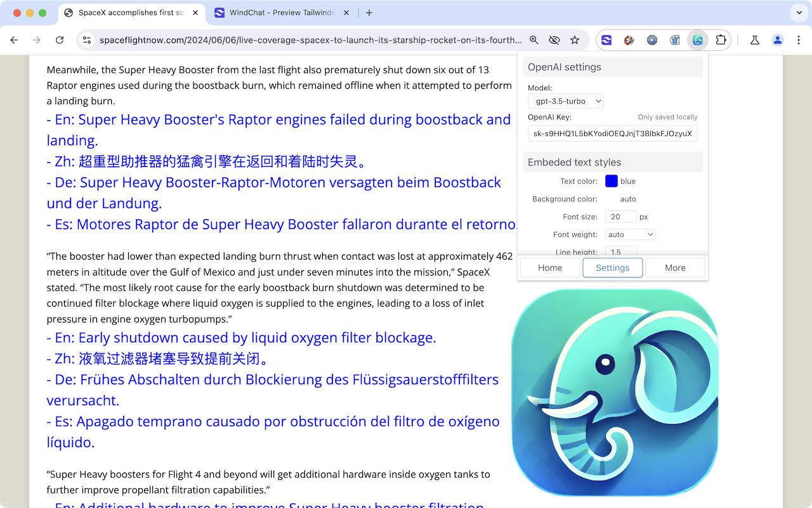This screenshot has height=508, width=812.
Task: Select the Settings tab in extension popup
Action: pyautogui.click(x=613, y=268)
